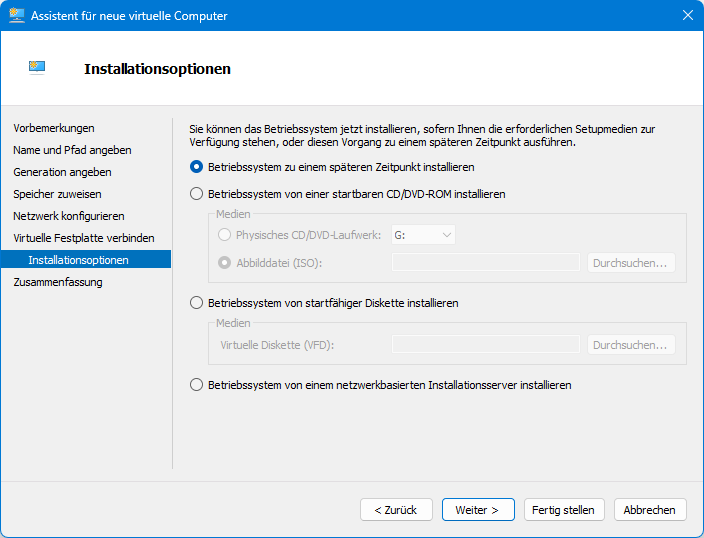
Task: Select netzwerkbasierten Installationsserver install option
Action: pyautogui.click(x=197, y=385)
